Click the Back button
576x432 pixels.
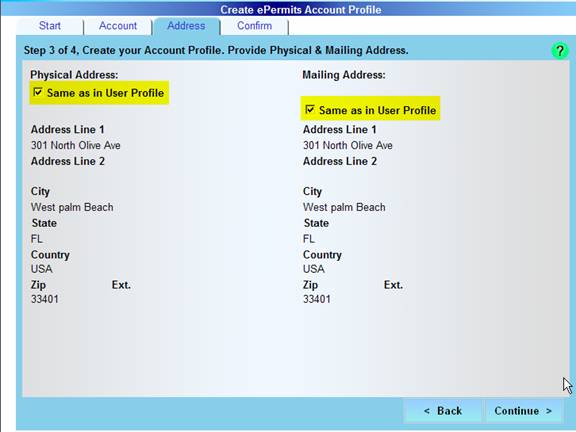[x=443, y=411]
